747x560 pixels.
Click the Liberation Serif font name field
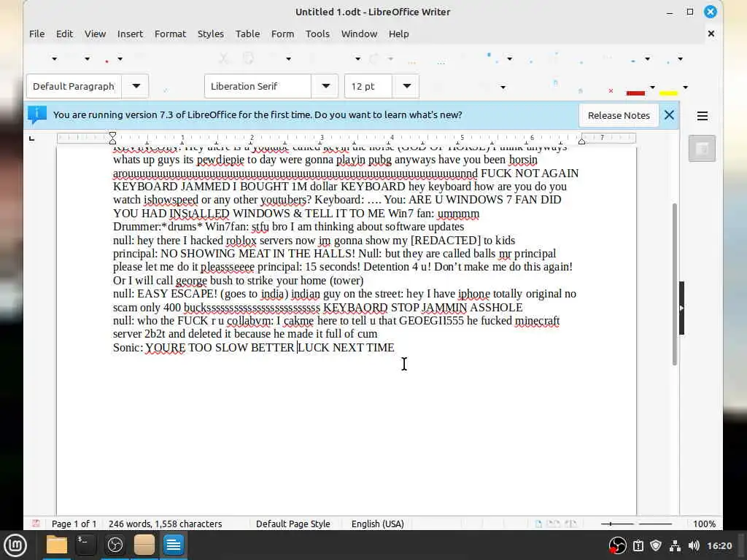258,86
